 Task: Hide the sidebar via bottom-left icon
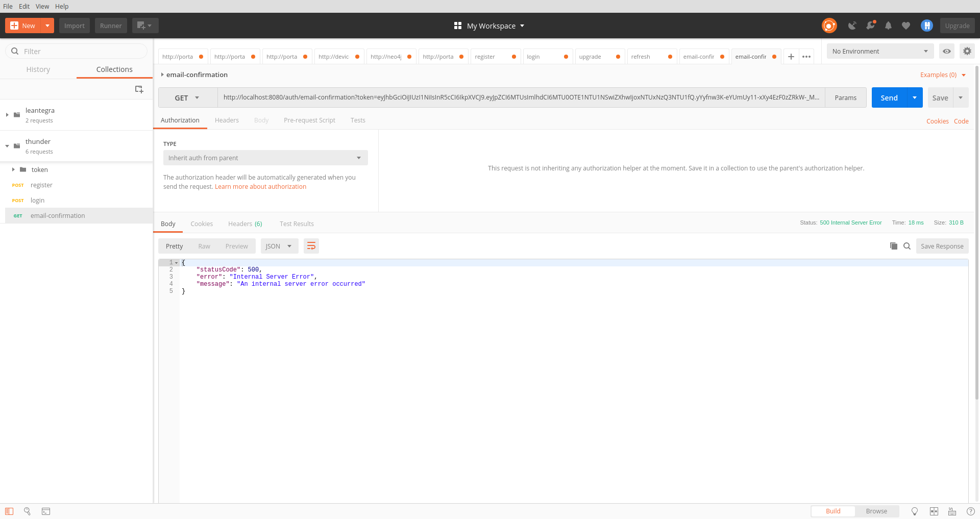tap(9, 511)
